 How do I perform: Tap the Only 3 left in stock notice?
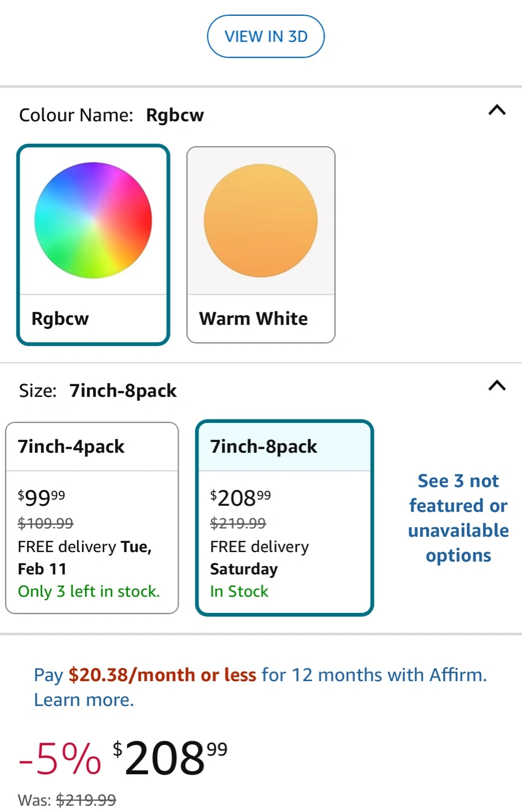(x=89, y=591)
